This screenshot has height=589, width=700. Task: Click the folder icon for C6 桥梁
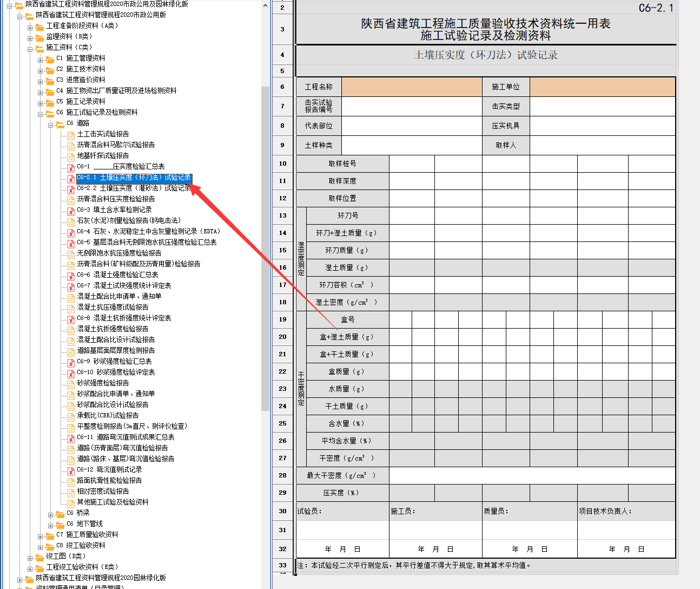[60, 514]
